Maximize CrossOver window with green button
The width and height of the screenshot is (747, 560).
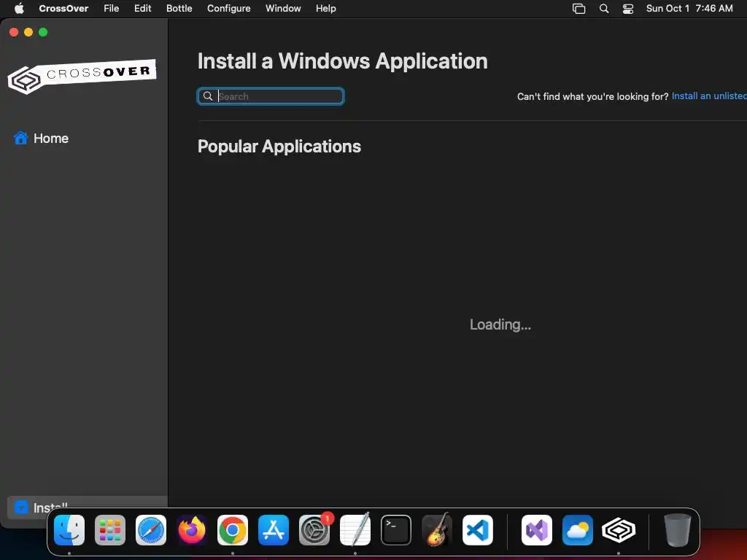click(43, 32)
